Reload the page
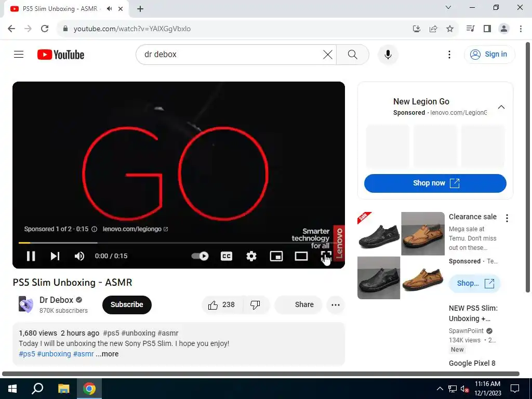This screenshot has width=532, height=399. click(x=45, y=29)
